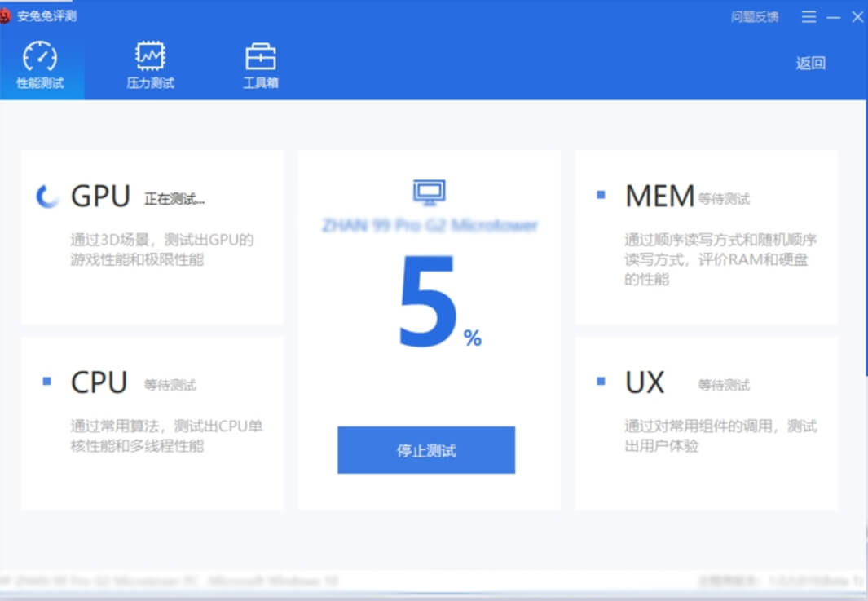Click the GPU loading spinner icon
This screenshot has width=868, height=601.
[47, 196]
